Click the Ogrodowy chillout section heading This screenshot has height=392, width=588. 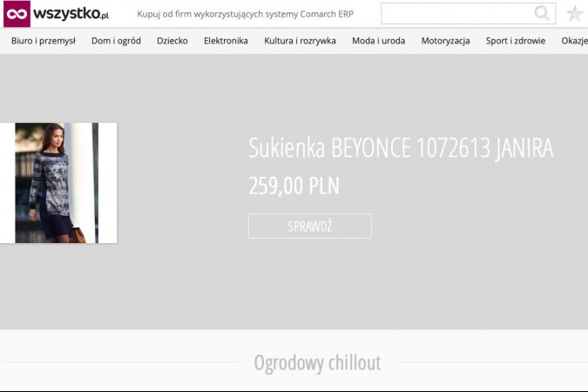317,362
